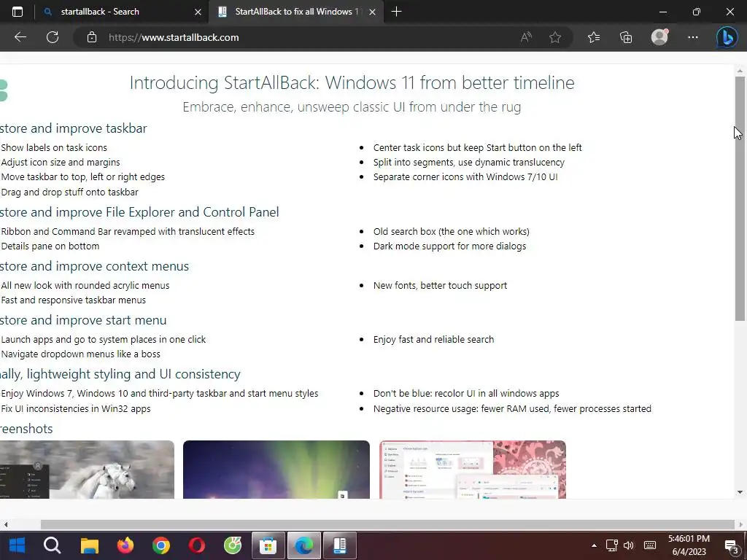
Task: Activate the Read aloud icon in address bar
Action: pos(526,37)
